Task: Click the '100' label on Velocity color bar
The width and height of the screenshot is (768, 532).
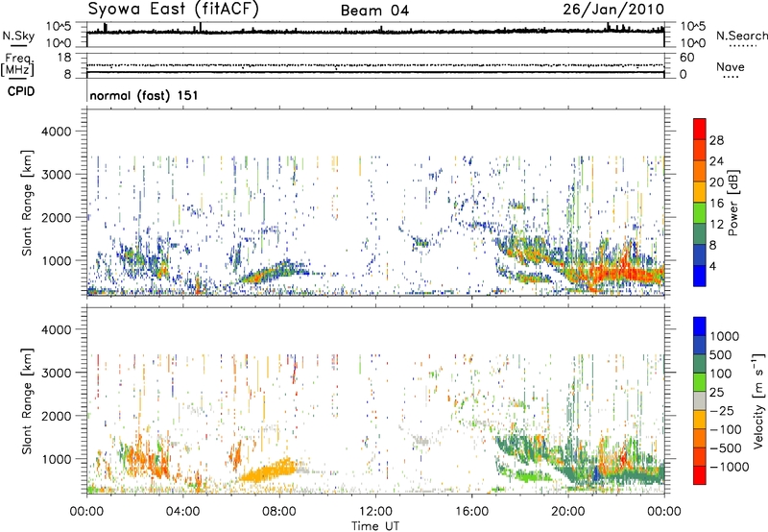Action: click(721, 374)
